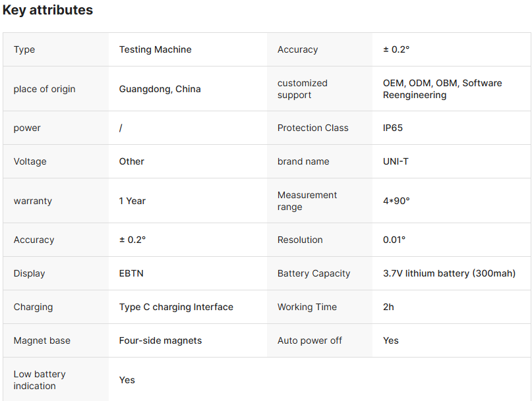Click the Key attributes heading

(x=47, y=11)
